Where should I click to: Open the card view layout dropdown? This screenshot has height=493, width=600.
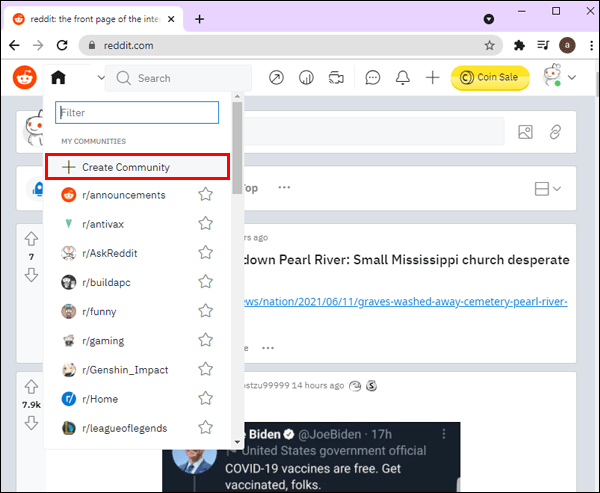point(547,189)
